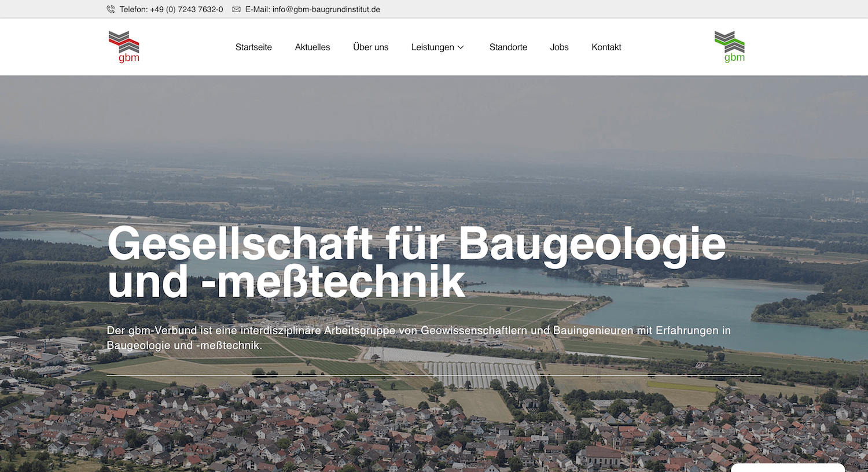Open the Standorte page
The width and height of the screenshot is (868, 472).
[x=508, y=47]
